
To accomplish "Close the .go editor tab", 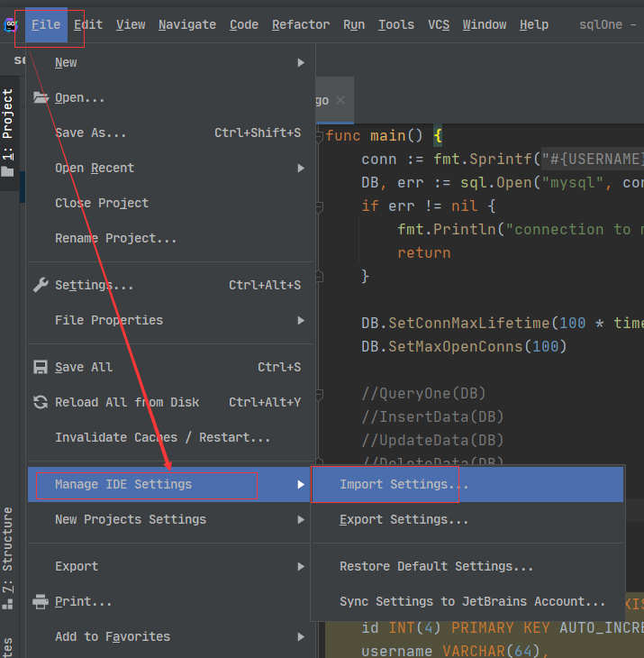I will point(340,100).
